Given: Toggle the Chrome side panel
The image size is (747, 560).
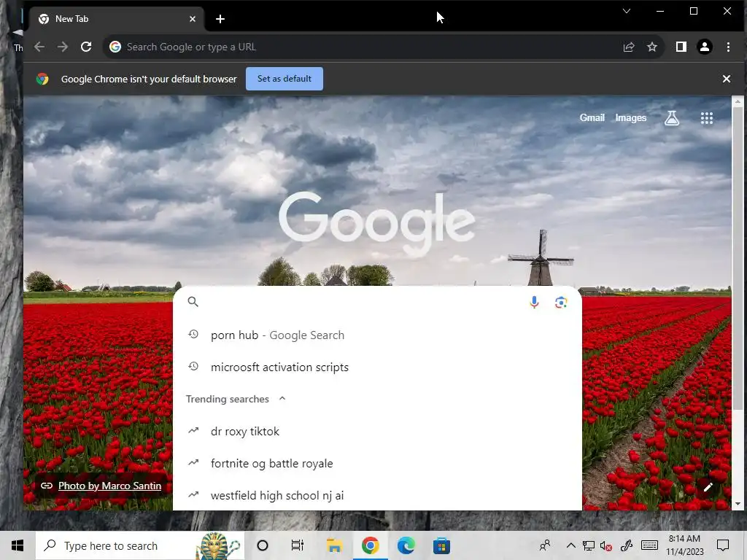Looking at the screenshot, I should (681, 47).
